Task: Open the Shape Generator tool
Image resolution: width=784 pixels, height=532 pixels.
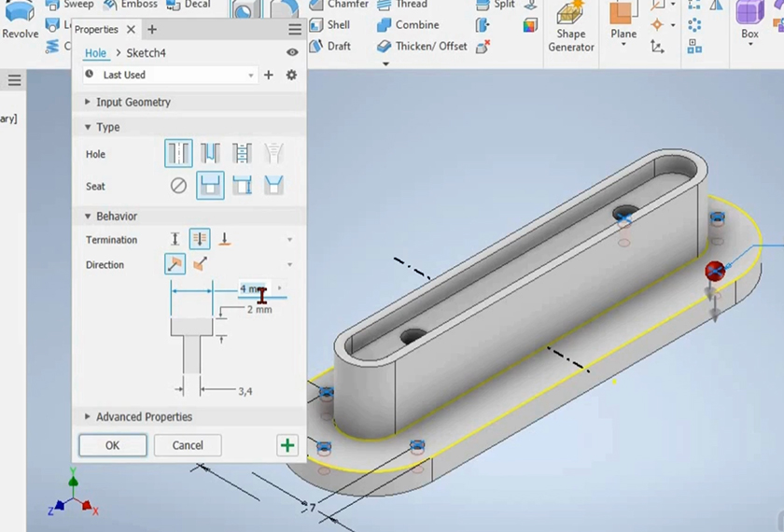Action: [570, 28]
